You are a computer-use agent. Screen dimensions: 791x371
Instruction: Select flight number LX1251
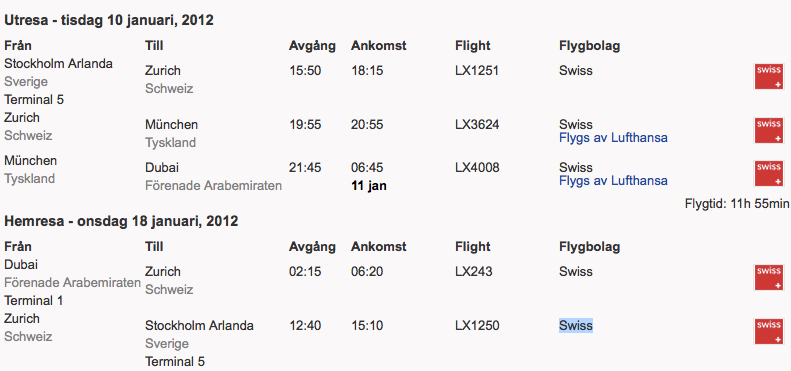(x=477, y=70)
